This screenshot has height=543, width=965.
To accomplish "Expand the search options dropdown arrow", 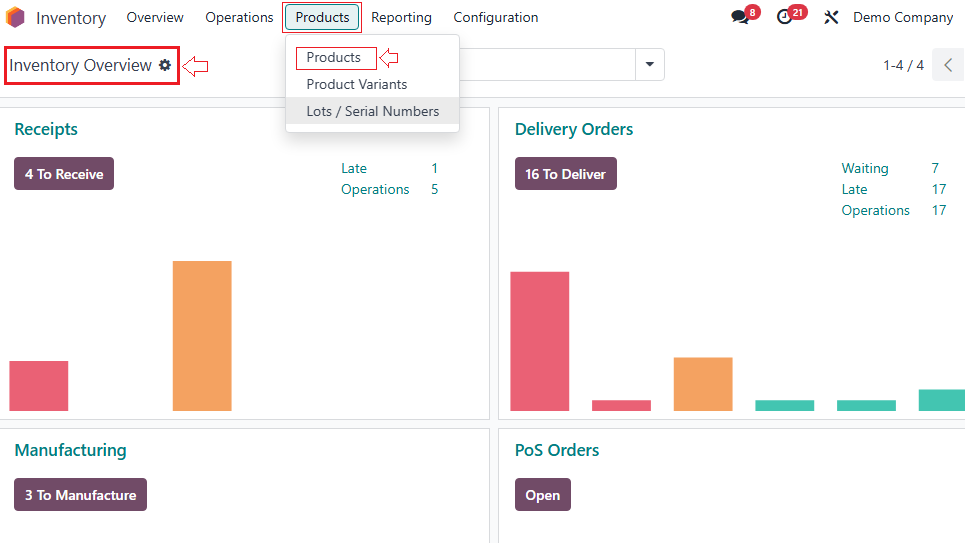I will pos(650,65).
